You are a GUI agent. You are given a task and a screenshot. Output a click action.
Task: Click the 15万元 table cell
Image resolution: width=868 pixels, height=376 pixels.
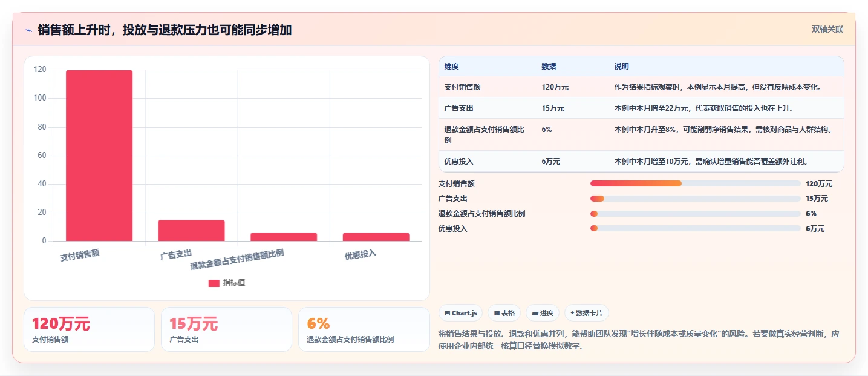coord(553,108)
